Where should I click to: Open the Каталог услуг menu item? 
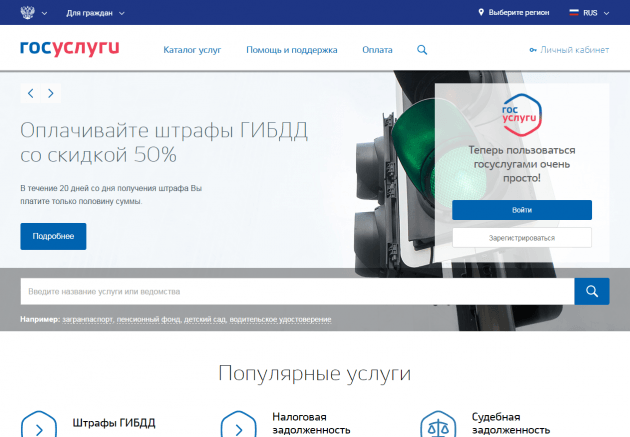click(192, 49)
